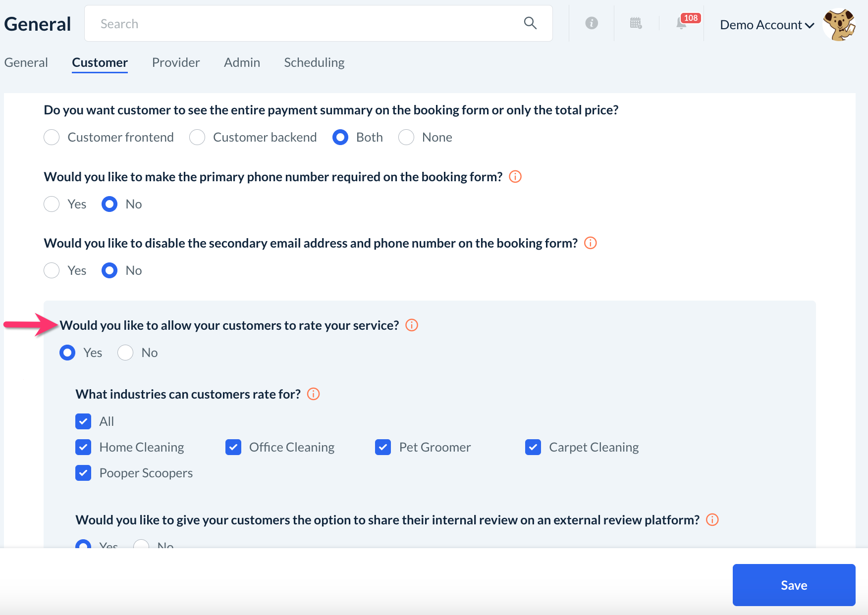Click info icon beside primary phone question

515,177
